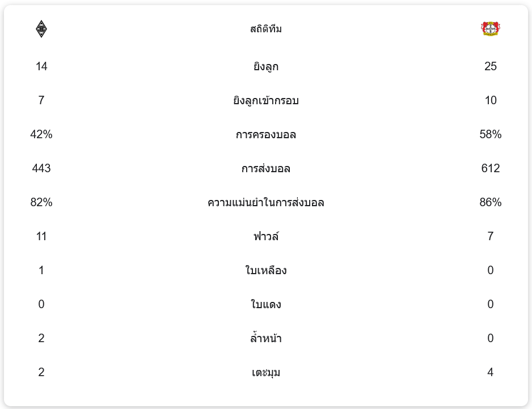
Task: Select the ใบแดง red cards label
Action: (265, 304)
